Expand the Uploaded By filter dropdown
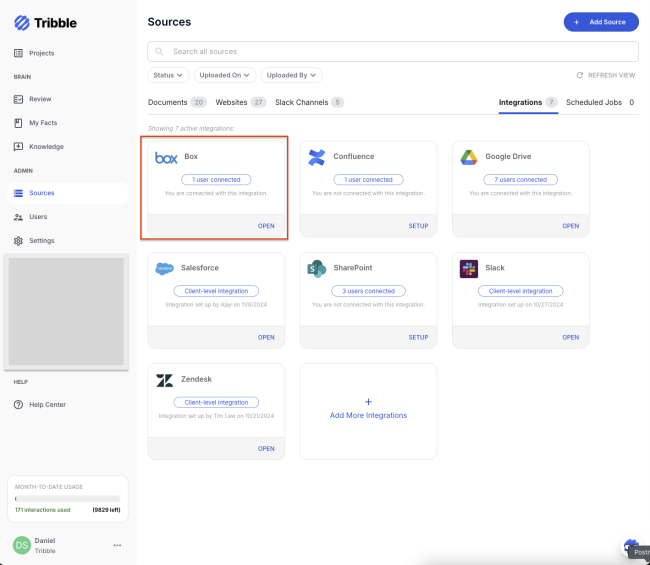The height and width of the screenshot is (565, 650). (291, 75)
